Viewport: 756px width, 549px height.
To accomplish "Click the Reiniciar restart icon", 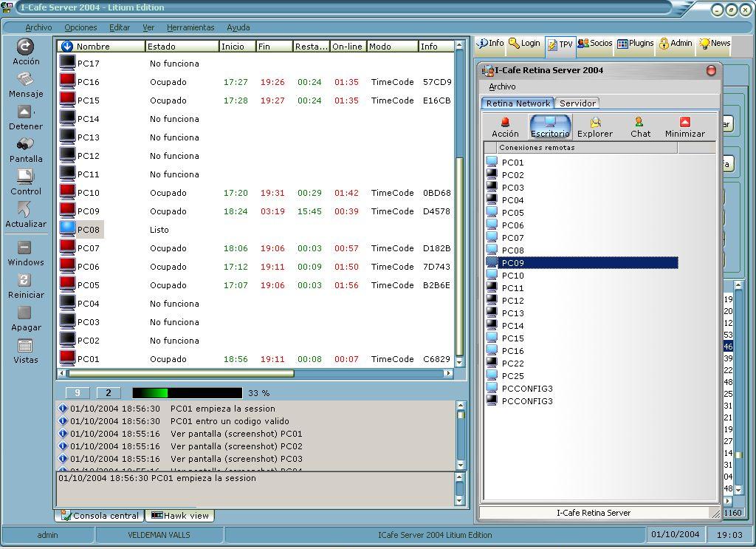I will tap(24, 280).
